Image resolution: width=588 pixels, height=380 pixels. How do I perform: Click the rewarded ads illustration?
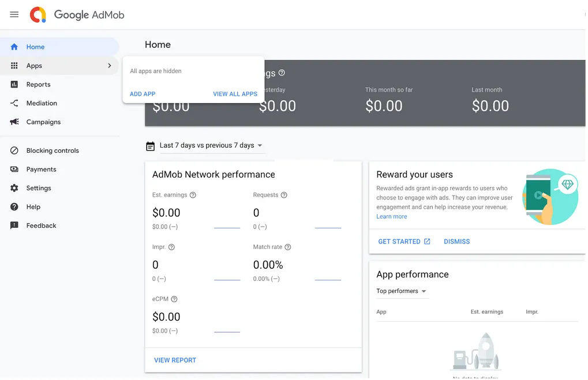549,197
